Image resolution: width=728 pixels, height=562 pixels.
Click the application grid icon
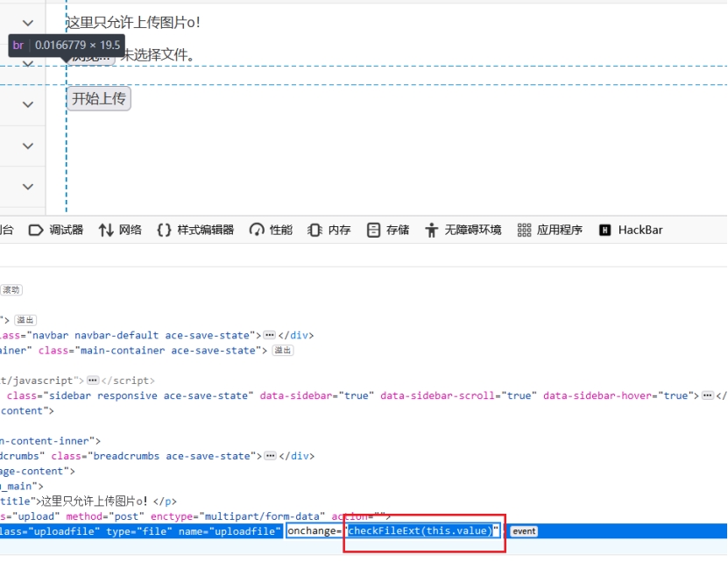point(524,230)
